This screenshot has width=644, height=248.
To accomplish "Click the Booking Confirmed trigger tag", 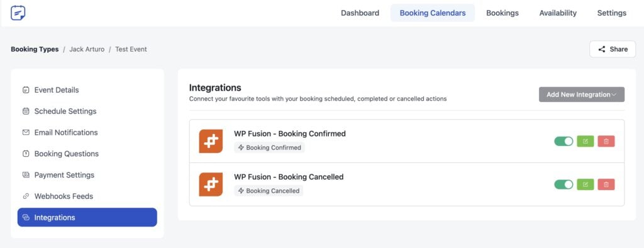I will pos(269,148).
